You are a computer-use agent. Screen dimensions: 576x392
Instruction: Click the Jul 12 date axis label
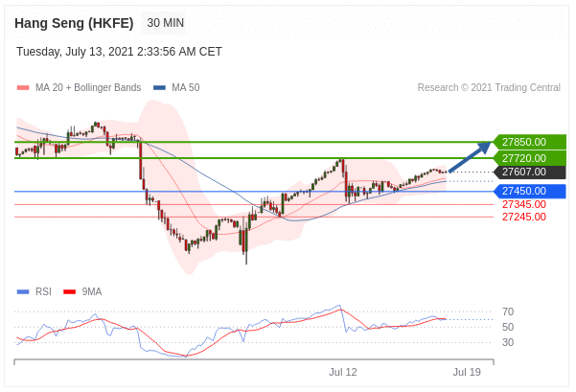pyautogui.click(x=342, y=372)
